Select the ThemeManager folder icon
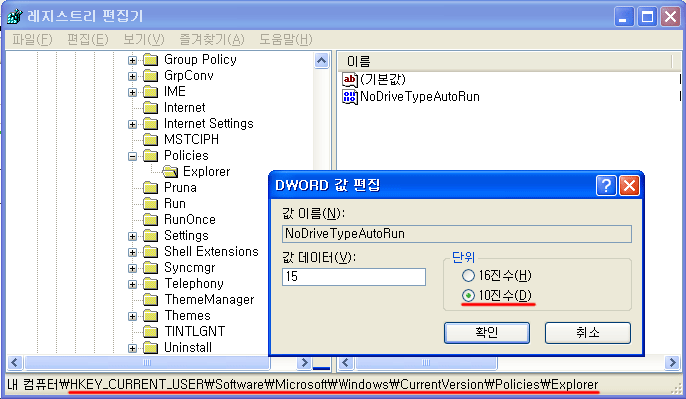This screenshot has width=686, height=399. 150,300
